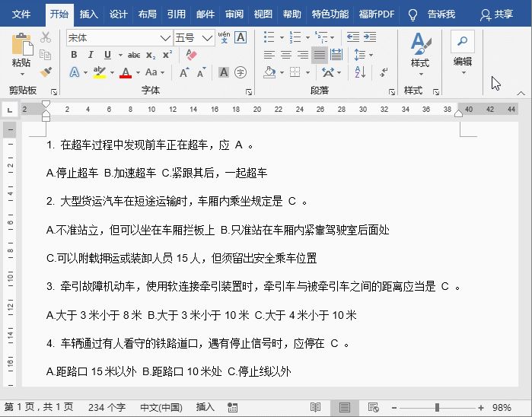Switch to Read Mode view icon
The width and height of the screenshot is (532, 417).
tap(316, 407)
